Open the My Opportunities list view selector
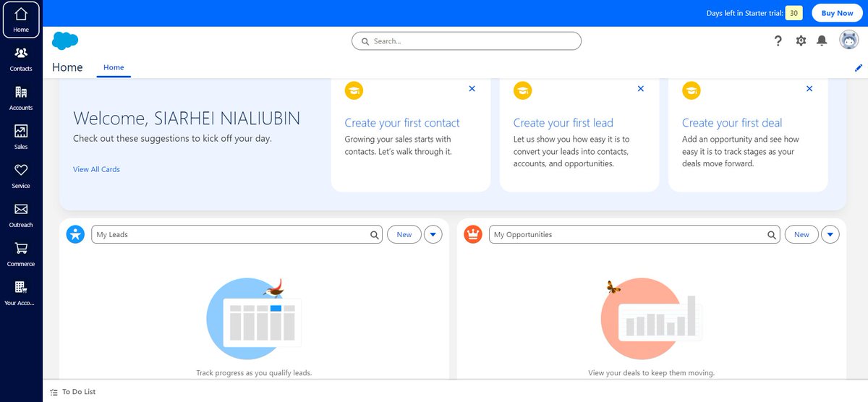This screenshot has height=402, width=868. 634,234
